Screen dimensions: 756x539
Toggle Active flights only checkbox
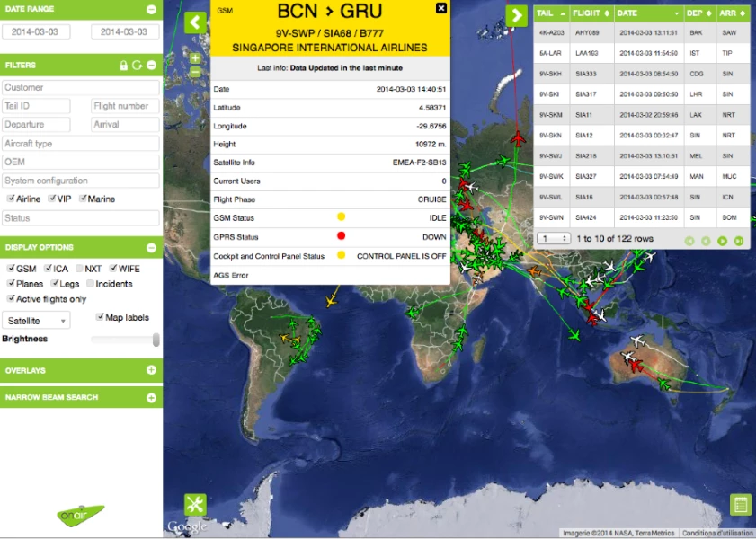coord(11,299)
